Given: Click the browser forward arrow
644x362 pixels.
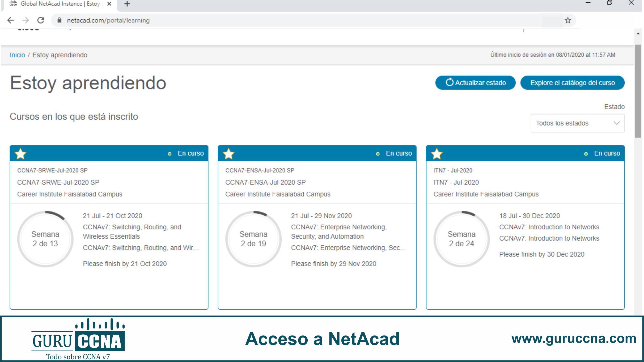Looking at the screenshot, I should (x=26, y=20).
